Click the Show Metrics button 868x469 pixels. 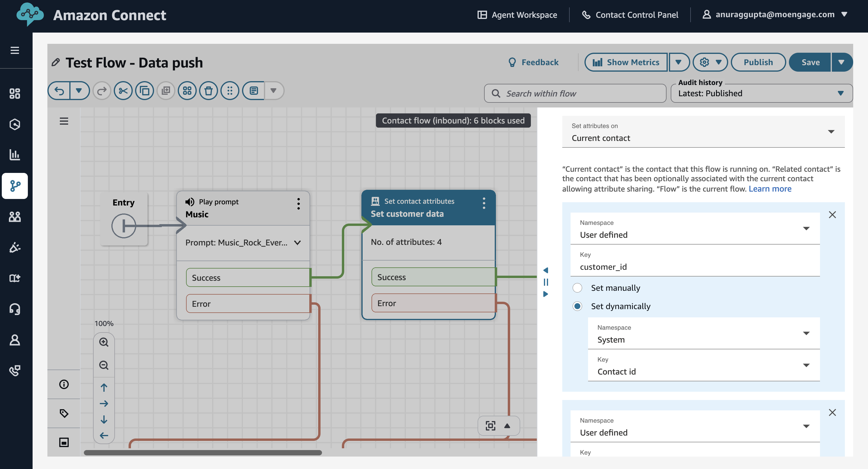tap(626, 62)
